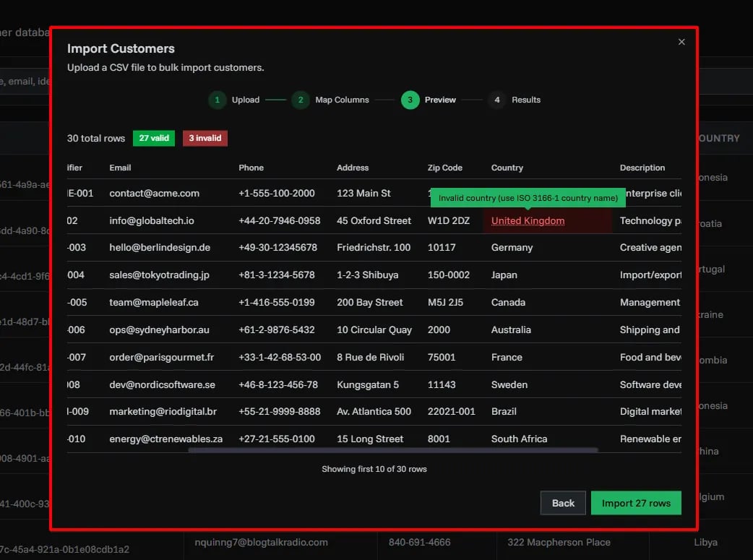753x560 pixels.
Task: Click the Phone column header
Action: 251,168
